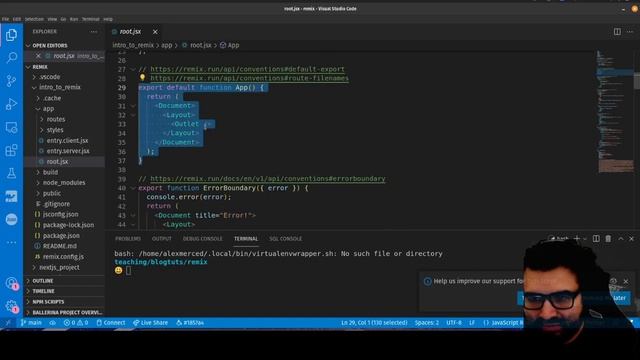Create a new terminal with plus icon
Screen dimensions: 640x360
[577, 239]
